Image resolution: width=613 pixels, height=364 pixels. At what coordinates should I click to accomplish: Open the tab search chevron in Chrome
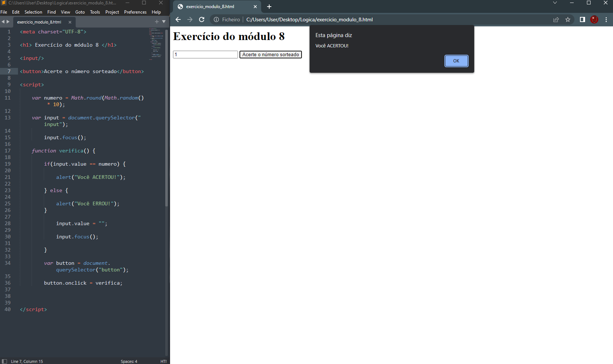[x=555, y=3]
